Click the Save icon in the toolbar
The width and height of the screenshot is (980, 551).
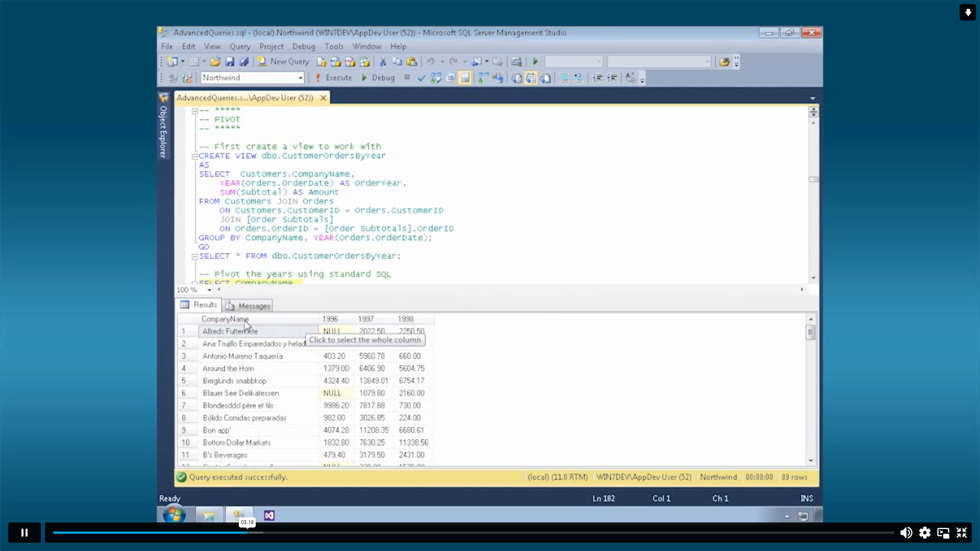[230, 61]
